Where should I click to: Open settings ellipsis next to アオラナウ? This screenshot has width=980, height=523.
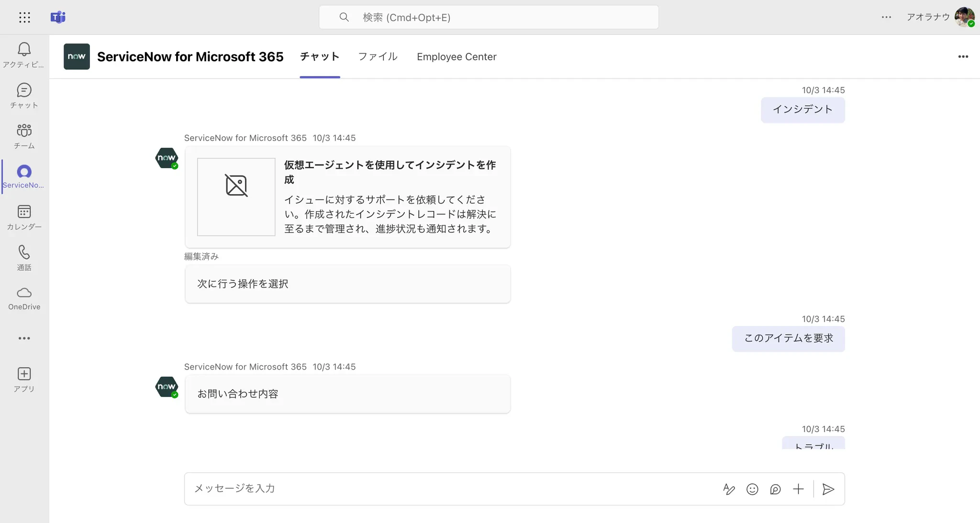[886, 17]
